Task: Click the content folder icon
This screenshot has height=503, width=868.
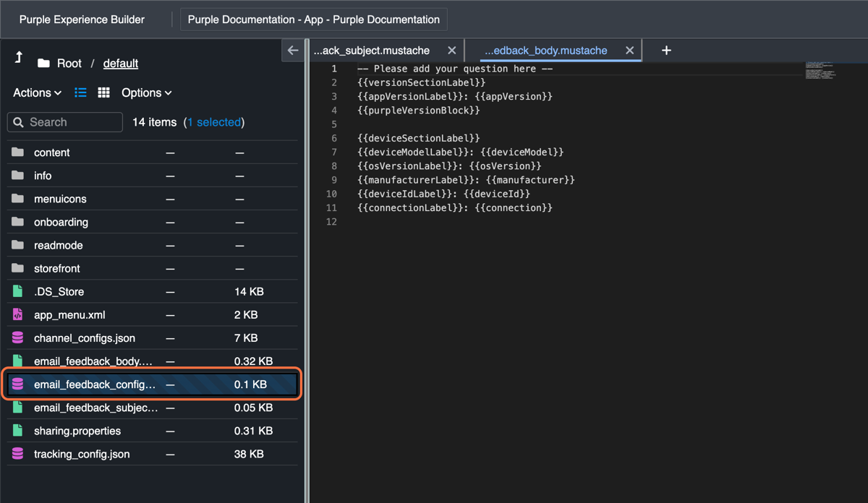Action: coord(18,152)
